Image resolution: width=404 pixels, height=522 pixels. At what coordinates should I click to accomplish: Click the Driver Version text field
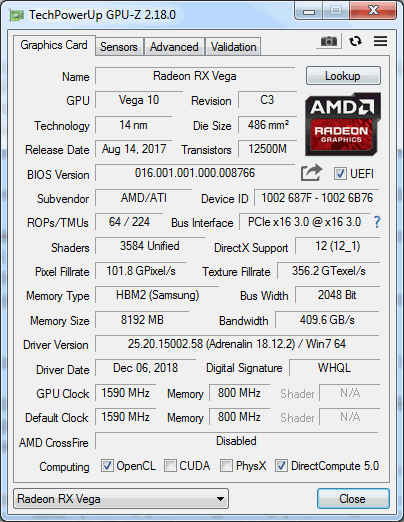click(237, 344)
